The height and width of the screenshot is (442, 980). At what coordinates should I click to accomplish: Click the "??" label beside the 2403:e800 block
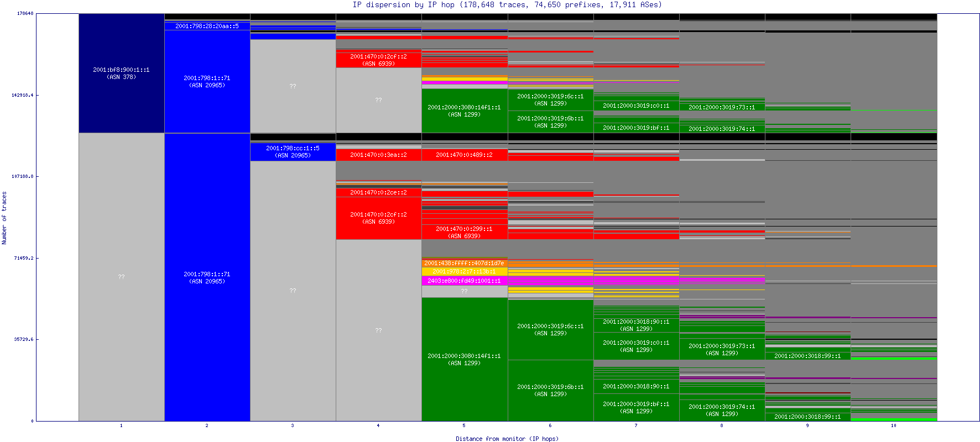(x=464, y=291)
